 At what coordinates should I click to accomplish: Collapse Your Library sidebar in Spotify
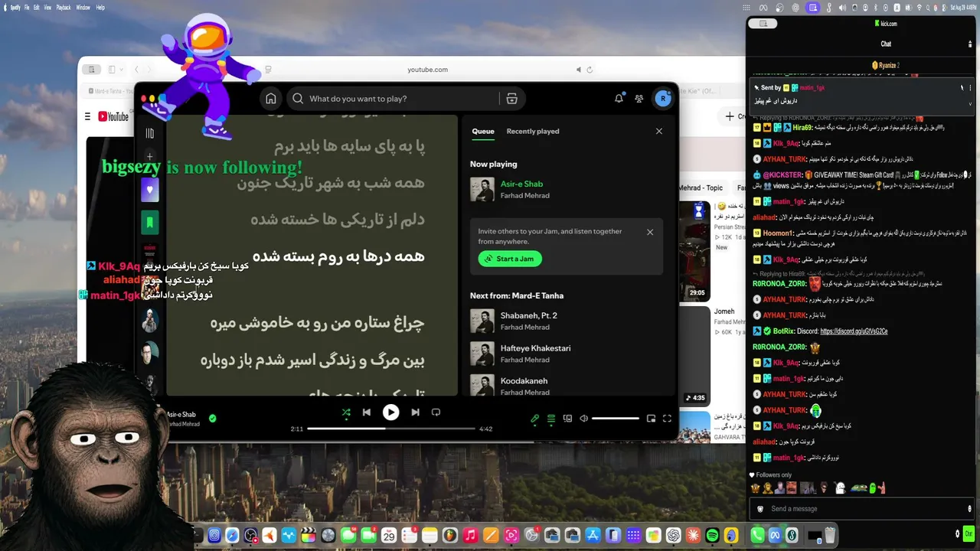[x=149, y=134]
